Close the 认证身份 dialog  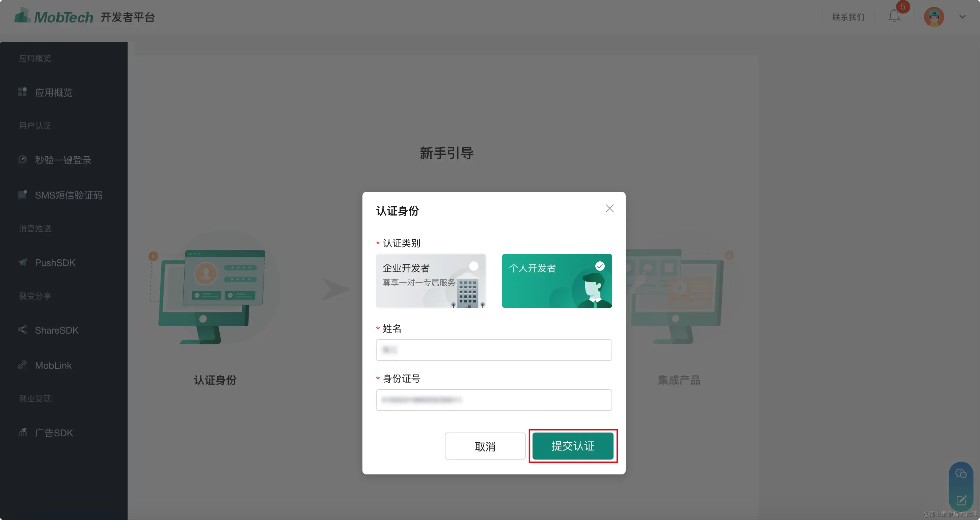click(609, 208)
